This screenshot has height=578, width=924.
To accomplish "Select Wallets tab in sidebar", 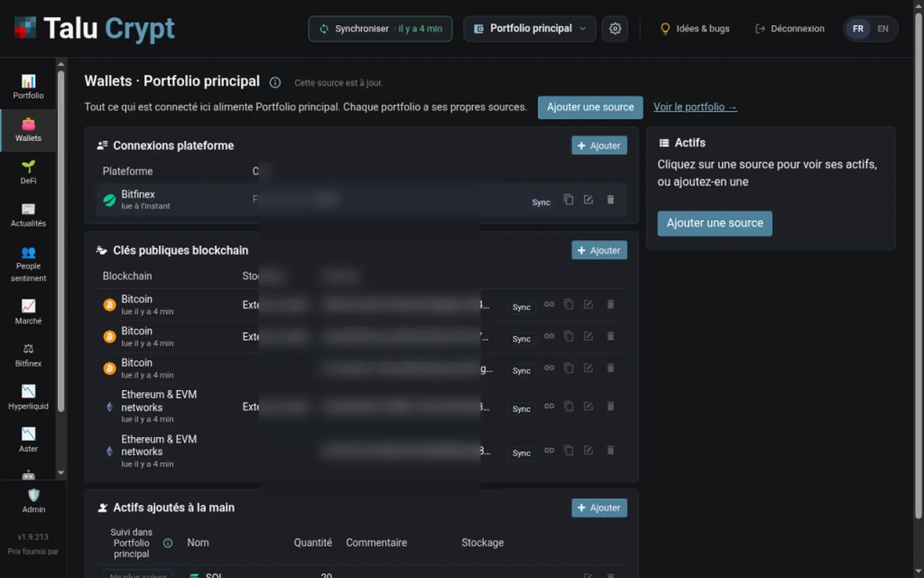I will [28, 130].
